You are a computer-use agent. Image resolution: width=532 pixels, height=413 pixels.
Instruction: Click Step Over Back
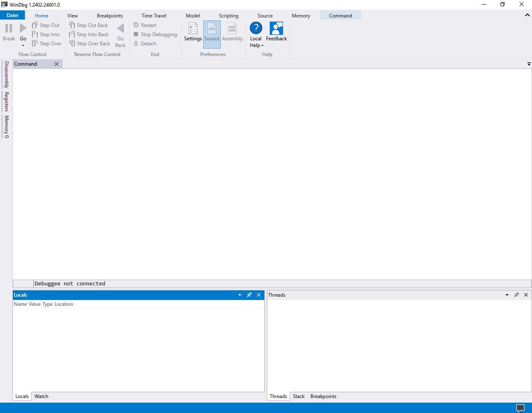pos(90,44)
